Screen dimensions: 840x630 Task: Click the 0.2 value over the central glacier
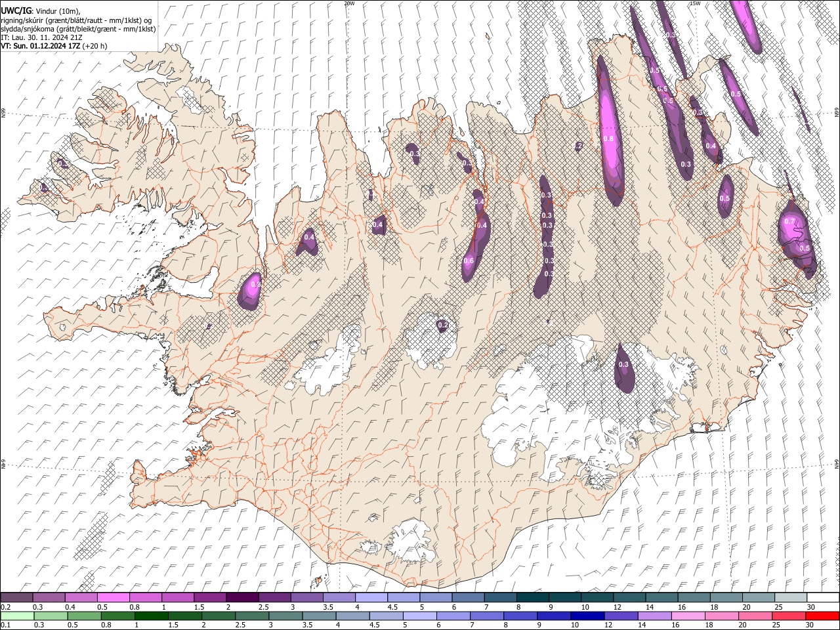[442, 324]
